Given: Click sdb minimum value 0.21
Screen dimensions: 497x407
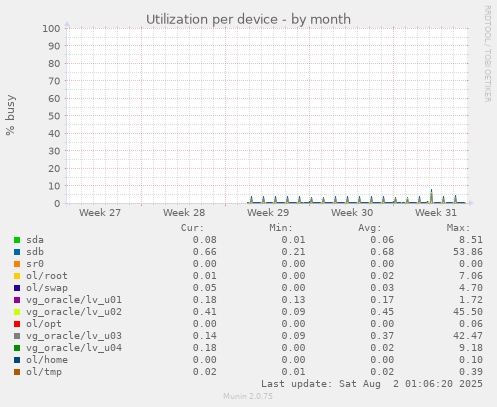Looking at the screenshot, I should (293, 252).
